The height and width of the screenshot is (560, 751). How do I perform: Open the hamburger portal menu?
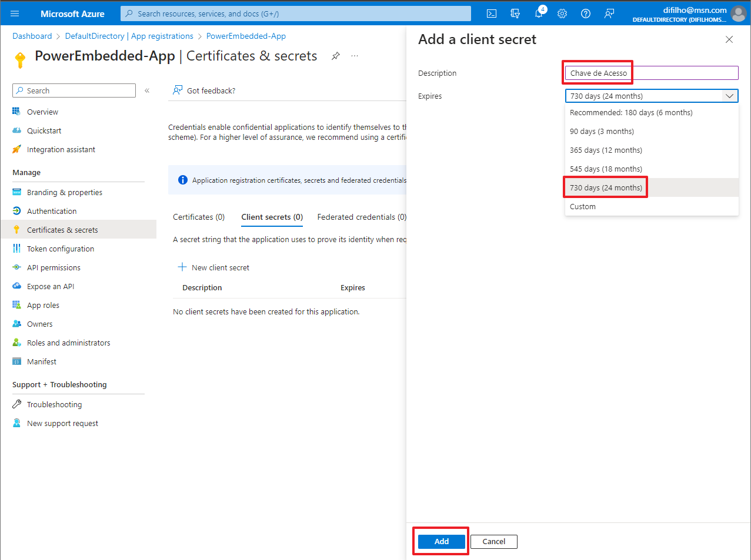coord(15,14)
